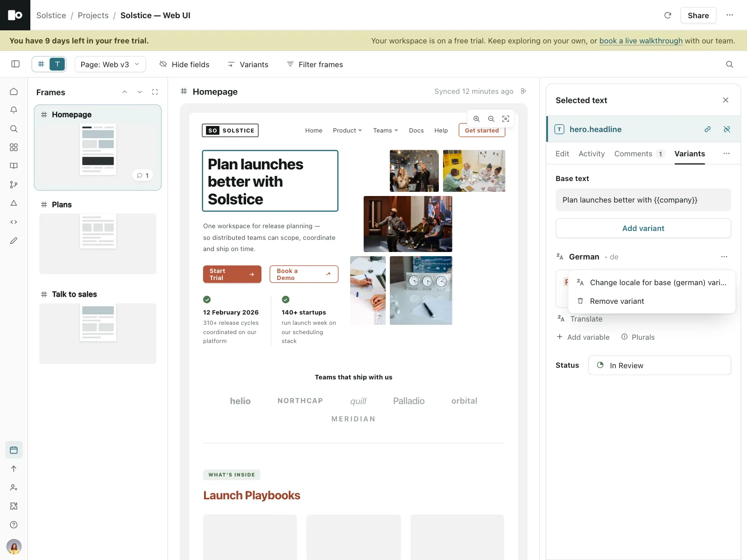Open integrations puzzle icon in sidebar
747x560 pixels.
[x=14, y=506]
